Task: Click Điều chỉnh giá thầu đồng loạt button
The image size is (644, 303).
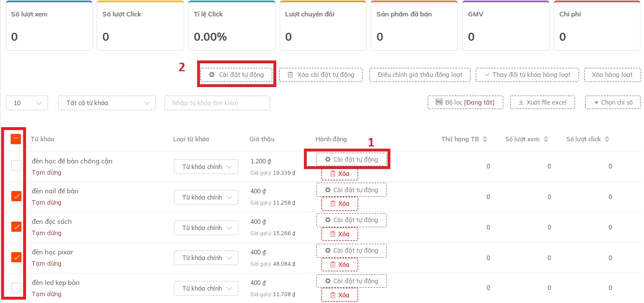Action: [420, 75]
